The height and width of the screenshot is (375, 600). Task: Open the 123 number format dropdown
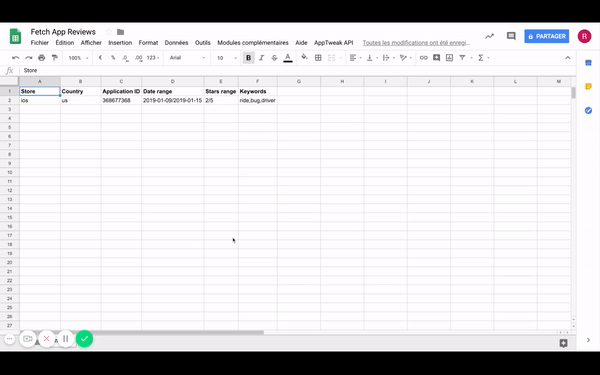pyautogui.click(x=153, y=58)
